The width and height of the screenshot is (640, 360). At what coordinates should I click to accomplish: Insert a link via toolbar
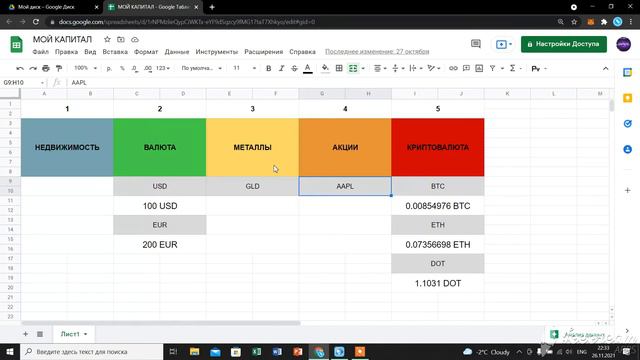pos(453,69)
